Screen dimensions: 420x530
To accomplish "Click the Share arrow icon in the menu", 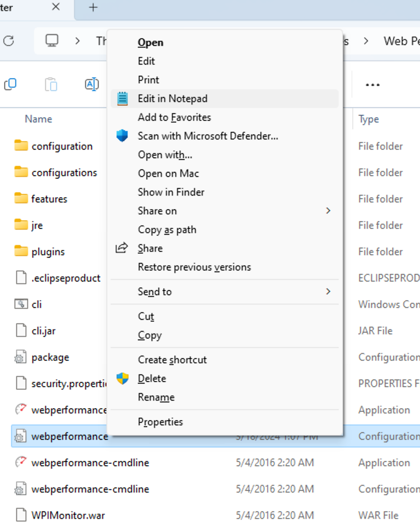I will point(122,248).
